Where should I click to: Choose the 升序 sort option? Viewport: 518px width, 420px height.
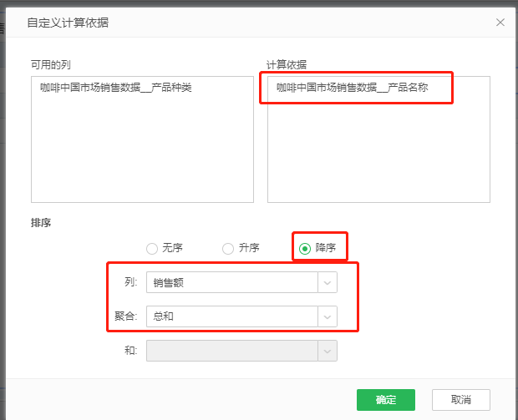[x=228, y=249]
